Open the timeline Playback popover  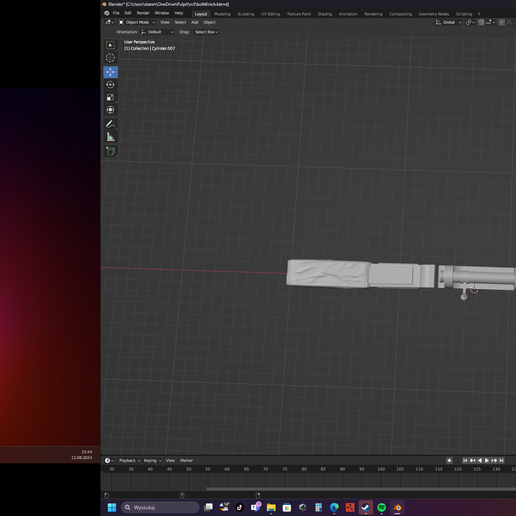pos(129,461)
